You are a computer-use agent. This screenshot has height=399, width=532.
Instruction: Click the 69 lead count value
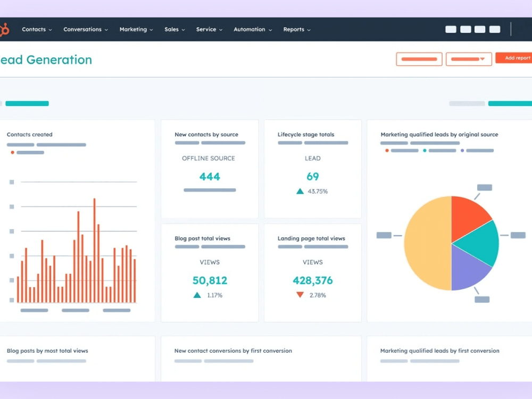click(312, 177)
